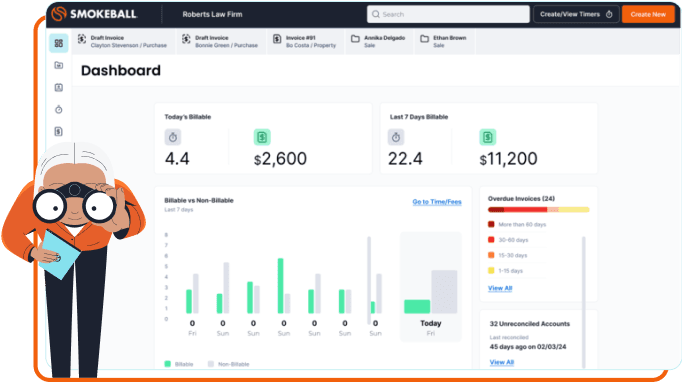
Task: Click folder icon on Ethan Brown tab
Action: tap(425, 39)
